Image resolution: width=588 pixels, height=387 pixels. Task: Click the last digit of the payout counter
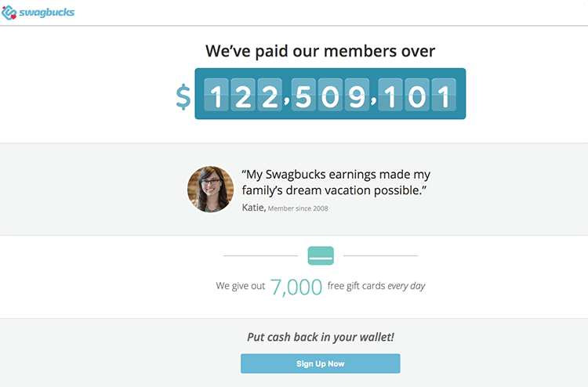click(x=444, y=96)
